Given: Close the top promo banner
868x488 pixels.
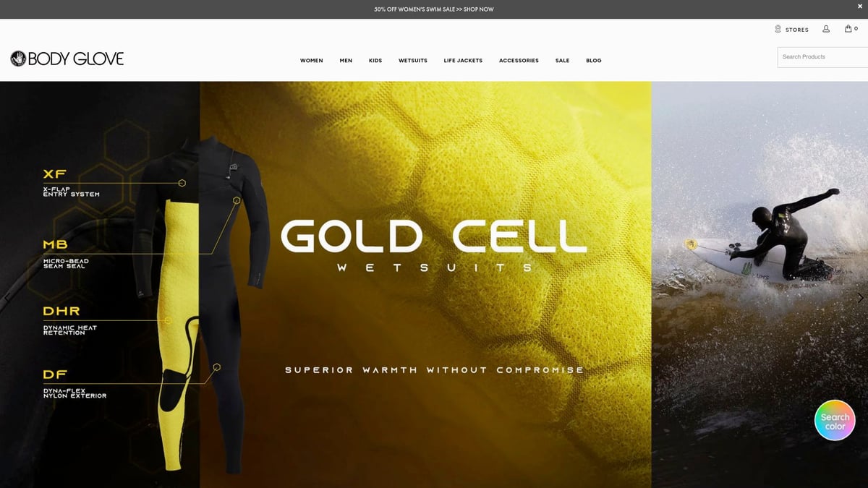Looking at the screenshot, I should 860,6.
